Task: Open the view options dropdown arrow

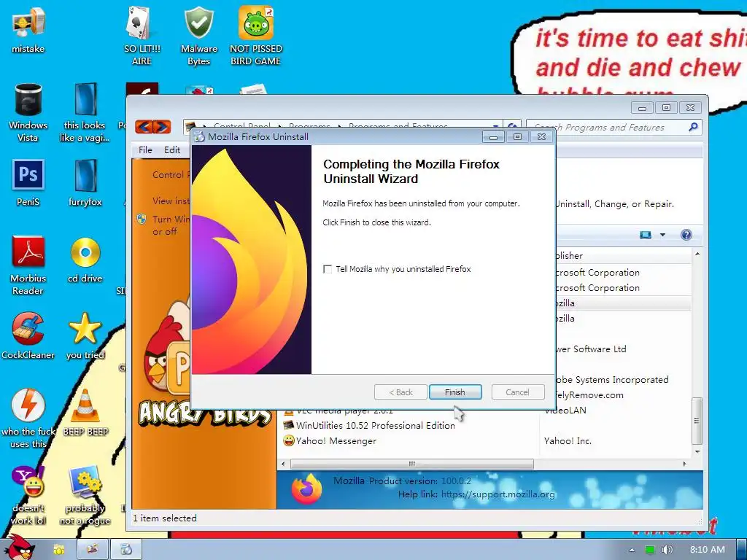Action: (662, 235)
